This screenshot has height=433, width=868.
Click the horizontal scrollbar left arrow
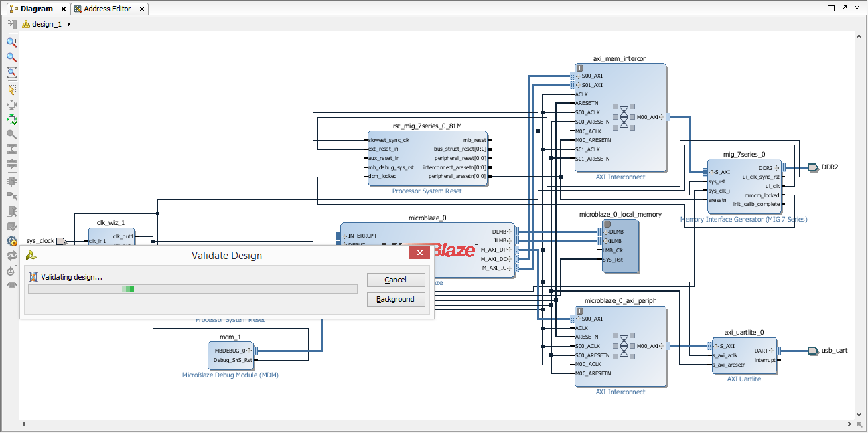pyautogui.click(x=25, y=425)
